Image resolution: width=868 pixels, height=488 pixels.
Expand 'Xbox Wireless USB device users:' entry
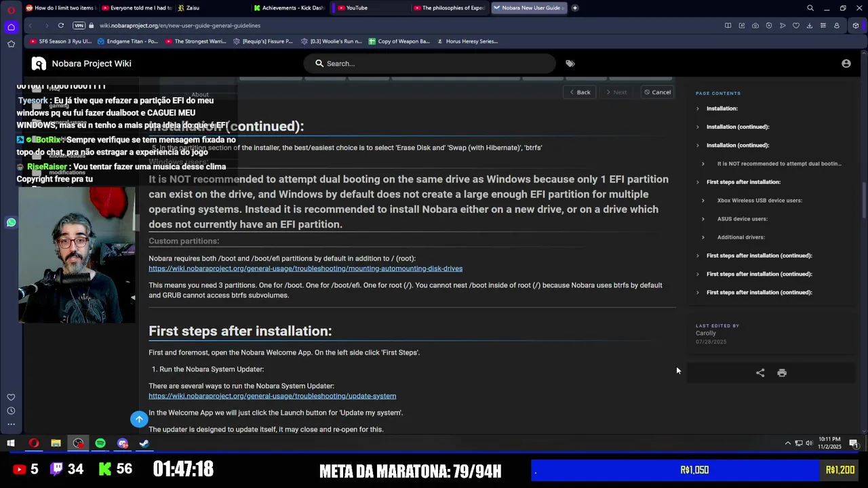pos(703,201)
